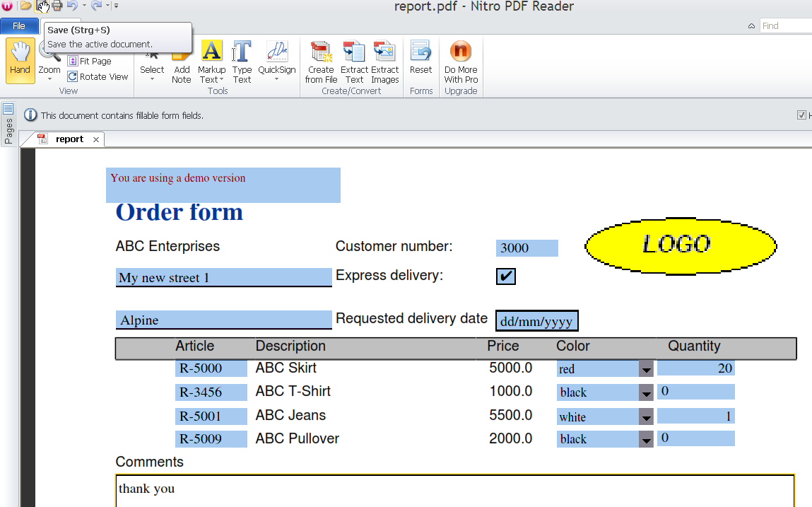Click the PDF icon on the report tab
812x507 pixels.
[42, 139]
